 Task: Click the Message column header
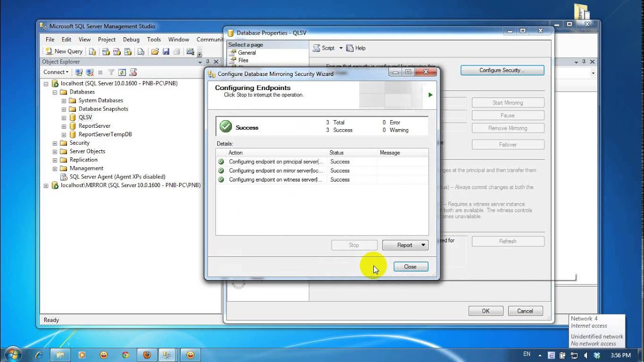[403, 153]
